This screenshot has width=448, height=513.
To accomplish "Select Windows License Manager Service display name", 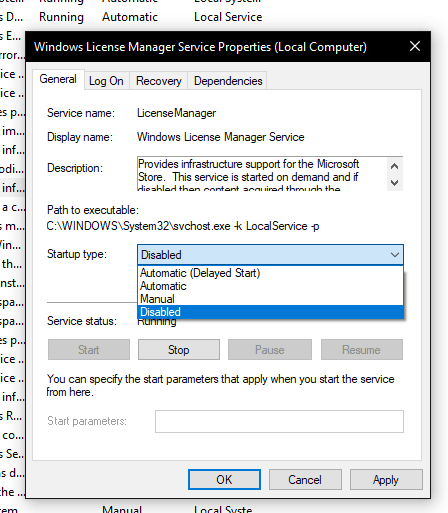I will click(x=221, y=137).
